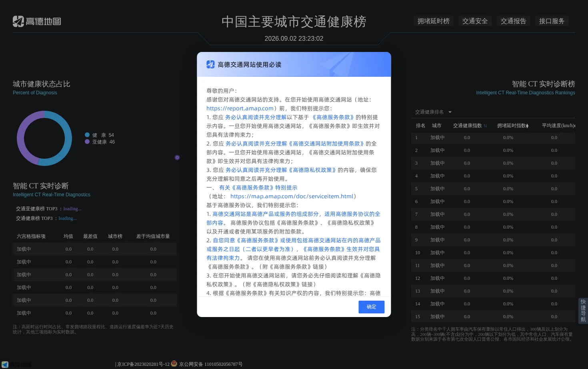Click the 2026.09.02 23:23:02 timestamp
The height and width of the screenshot is (369, 588).
point(294,38)
